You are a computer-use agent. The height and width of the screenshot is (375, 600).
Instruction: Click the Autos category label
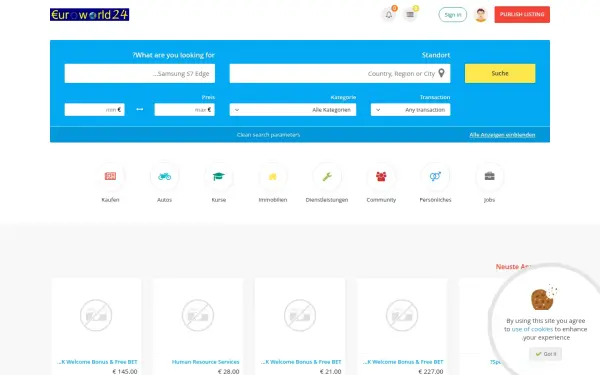165,200
